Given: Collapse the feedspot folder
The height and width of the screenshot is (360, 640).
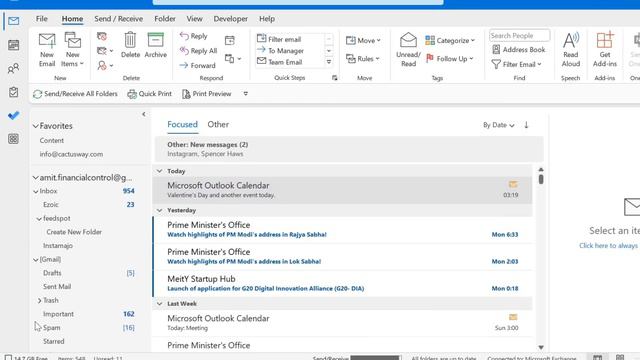Looking at the screenshot, I should coord(39,219).
